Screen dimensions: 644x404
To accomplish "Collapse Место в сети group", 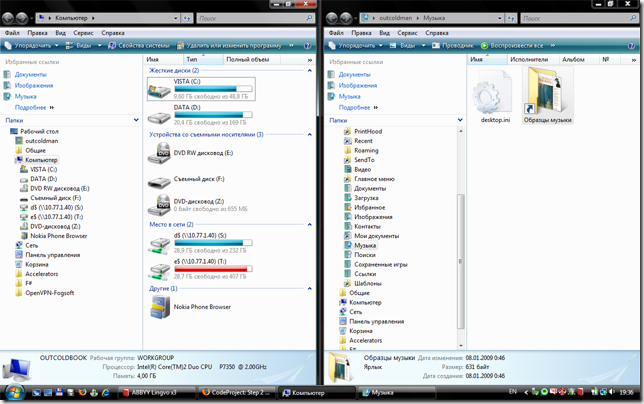I will (309, 225).
